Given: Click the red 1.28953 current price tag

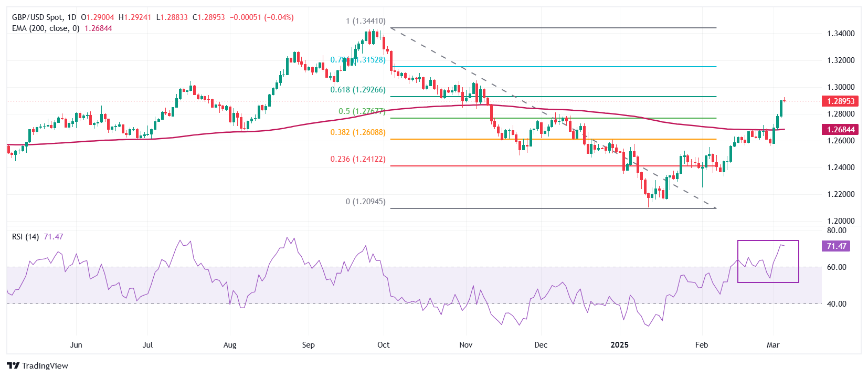Looking at the screenshot, I should tap(840, 101).
